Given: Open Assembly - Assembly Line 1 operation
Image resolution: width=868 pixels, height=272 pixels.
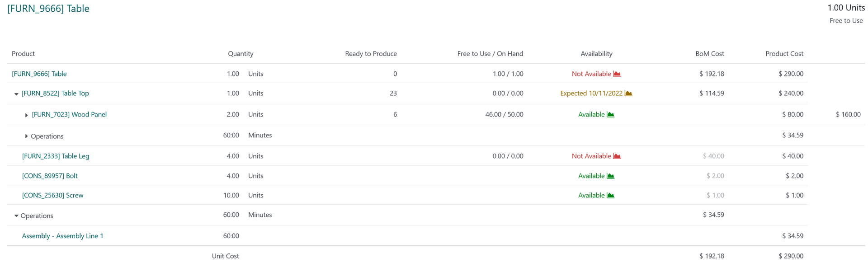Looking at the screenshot, I should (x=62, y=236).
